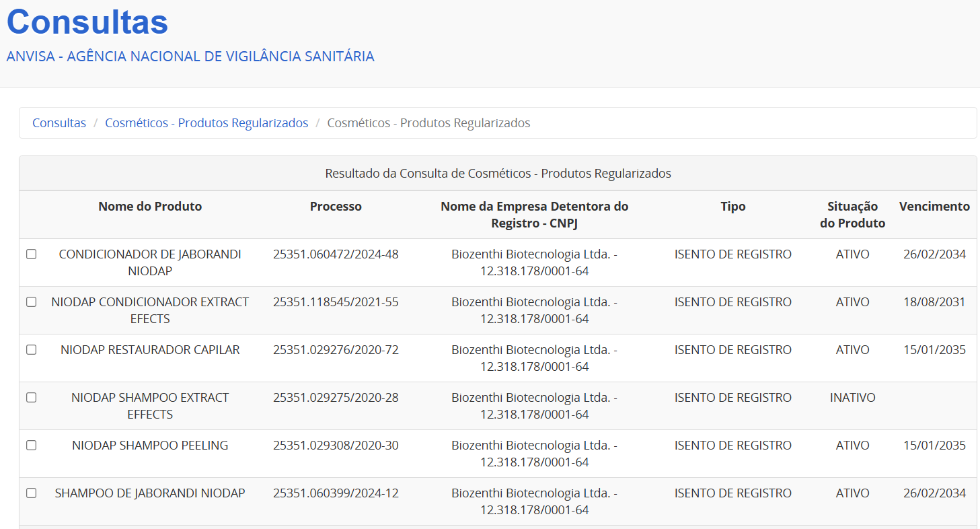Click process number 25351.060399/2024-12
Screen dimensions: 980x529
[x=336, y=493]
